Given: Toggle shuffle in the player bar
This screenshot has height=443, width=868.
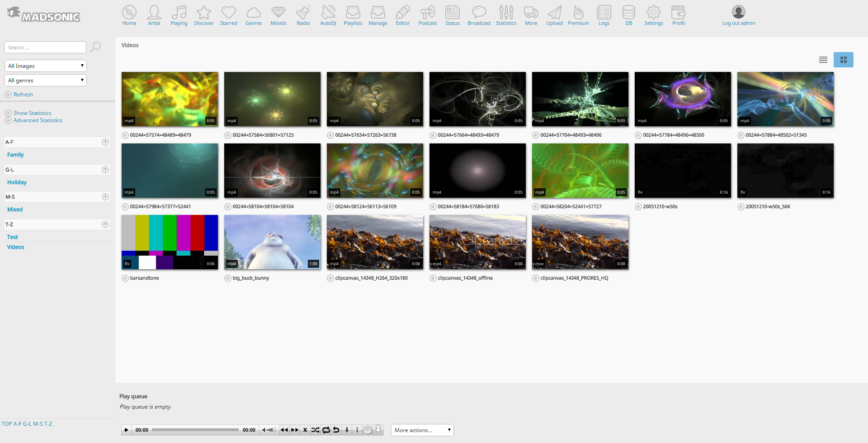Looking at the screenshot, I should (x=315, y=430).
